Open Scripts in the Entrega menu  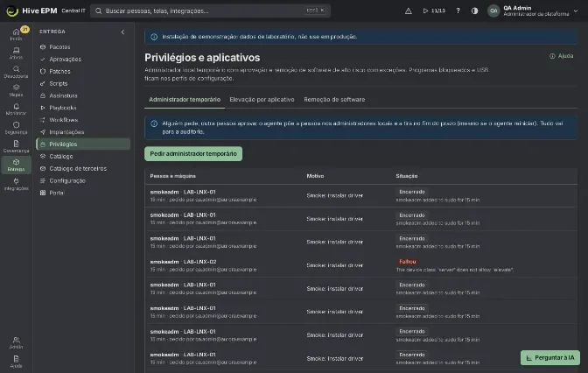click(83, 83)
